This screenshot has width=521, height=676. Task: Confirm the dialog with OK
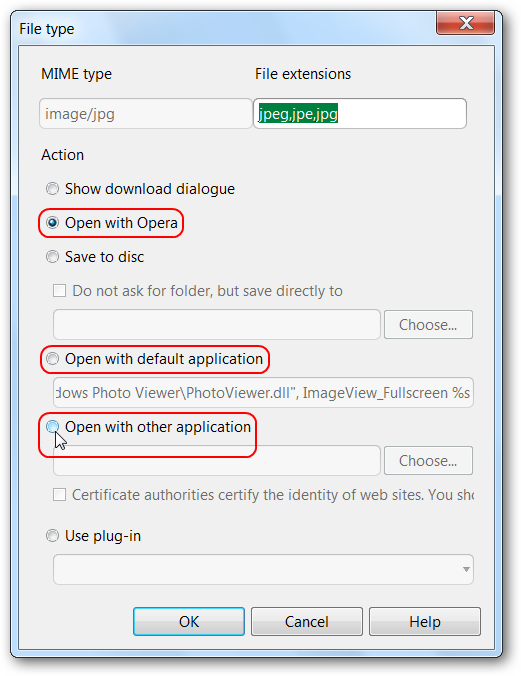tap(189, 622)
